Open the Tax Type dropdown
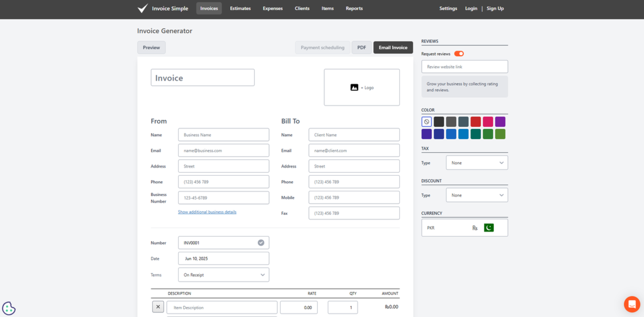The width and height of the screenshot is (644, 317). (x=477, y=163)
